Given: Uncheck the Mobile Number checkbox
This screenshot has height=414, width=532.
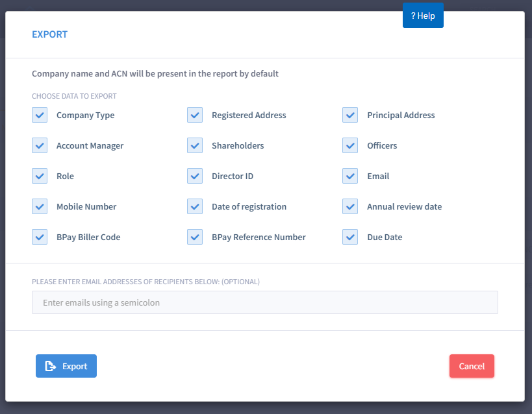Looking at the screenshot, I should [x=40, y=206].
